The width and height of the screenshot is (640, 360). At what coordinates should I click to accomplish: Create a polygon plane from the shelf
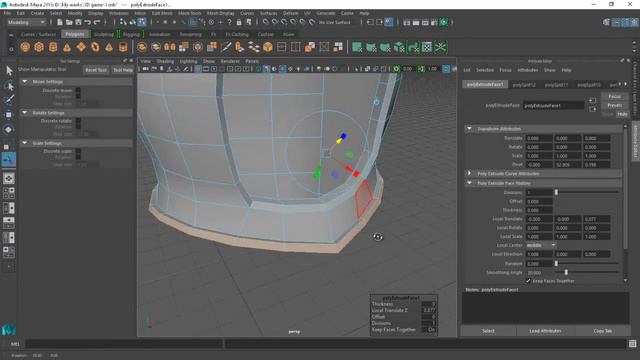click(81, 47)
